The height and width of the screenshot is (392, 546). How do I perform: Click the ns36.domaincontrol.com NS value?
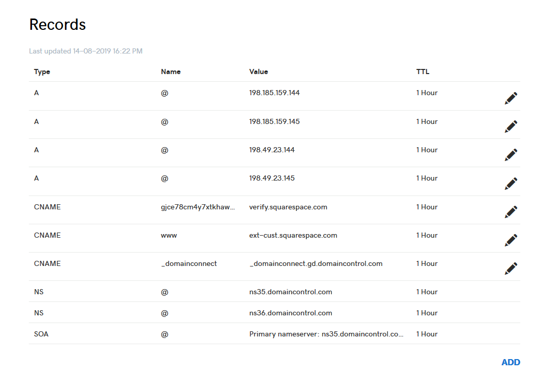291,313
